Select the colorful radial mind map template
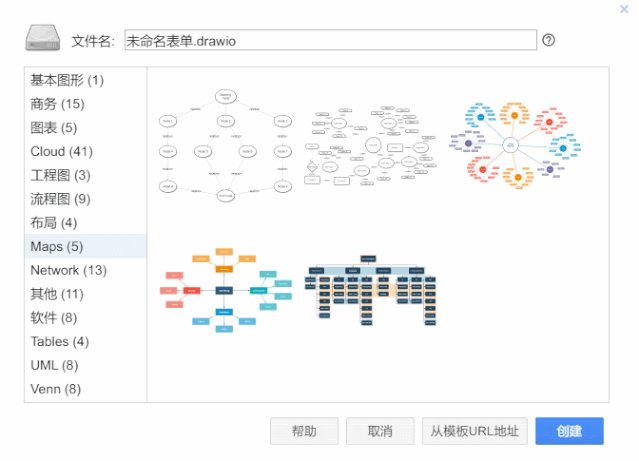Screen dimensions: 639x461 click(x=515, y=145)
